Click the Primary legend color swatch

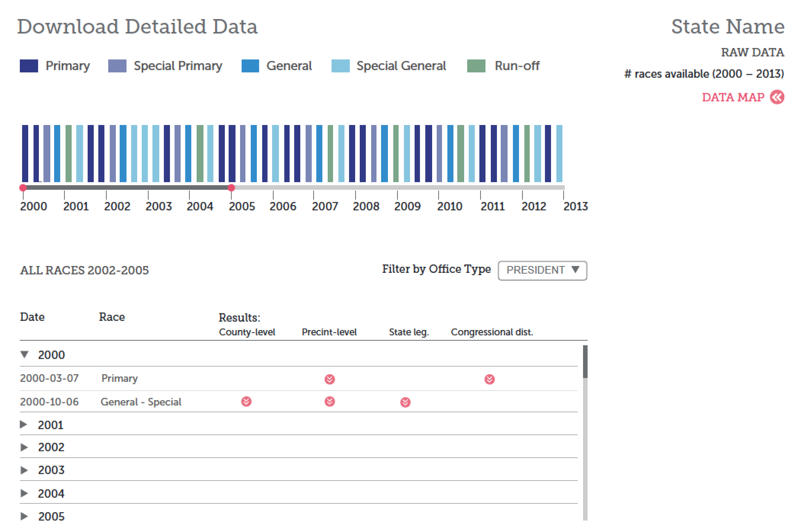(29, 66)
